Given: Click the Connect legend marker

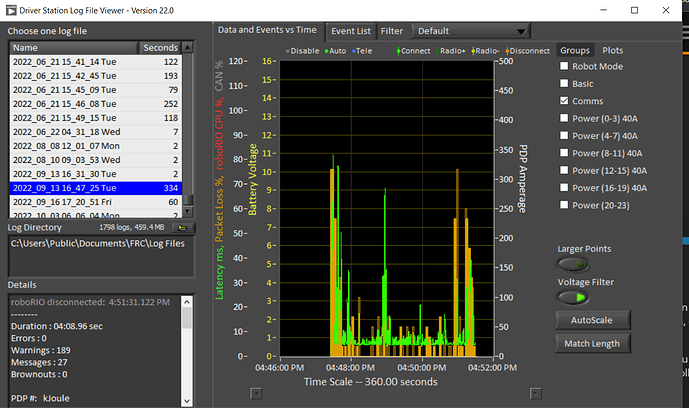Looking at the screenshot, I should click(398, 51).
